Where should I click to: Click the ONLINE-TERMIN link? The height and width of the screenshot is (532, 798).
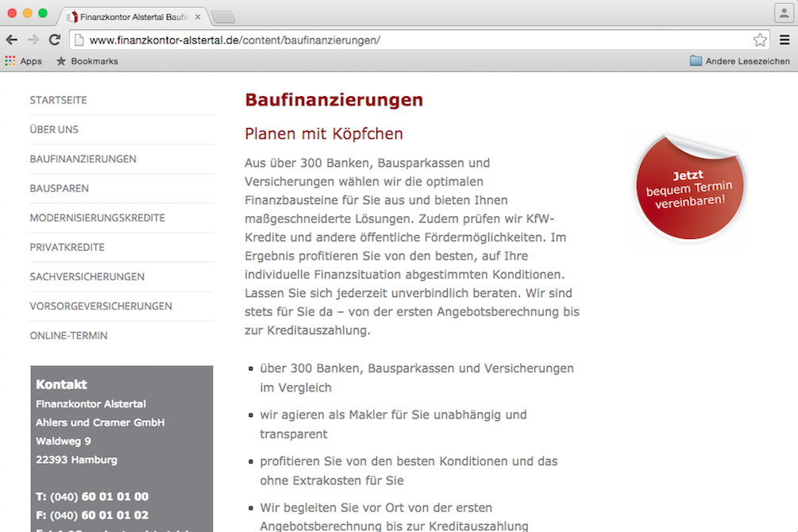[69, 336]
